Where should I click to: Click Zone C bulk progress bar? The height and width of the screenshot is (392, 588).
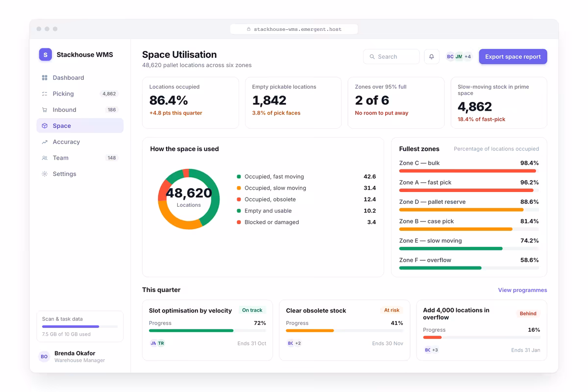click(x=469, y=171)
